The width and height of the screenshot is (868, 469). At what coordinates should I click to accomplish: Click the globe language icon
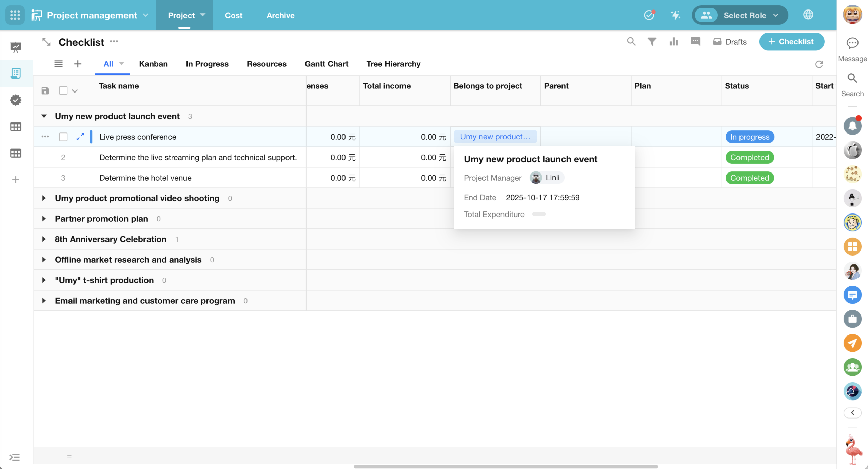pyautogui.click(x=808, y=15)
